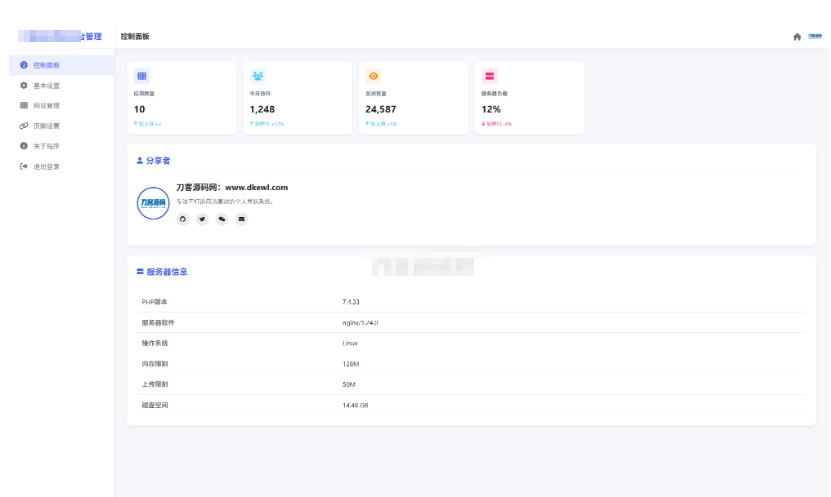Click the 12% server load value

pos(491,109)
